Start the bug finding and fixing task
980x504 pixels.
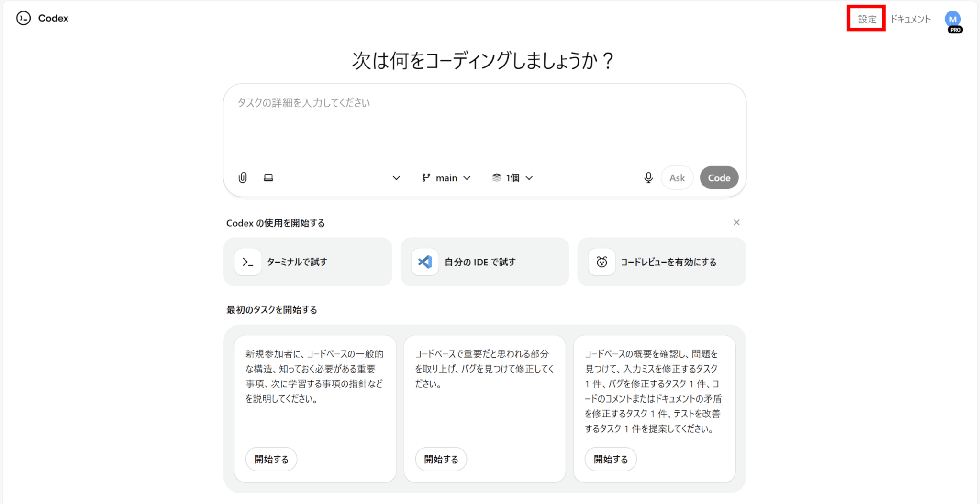pos(441,459)
